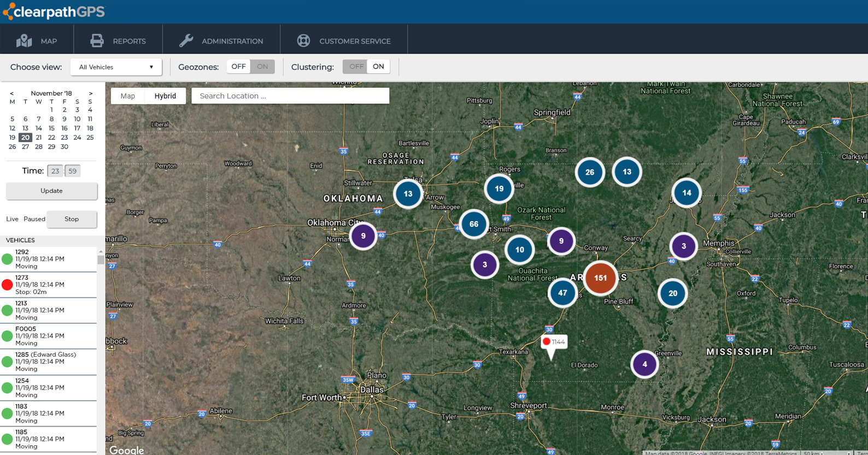Turn Geozones ON
868x455 pixels.
[262, 67]
